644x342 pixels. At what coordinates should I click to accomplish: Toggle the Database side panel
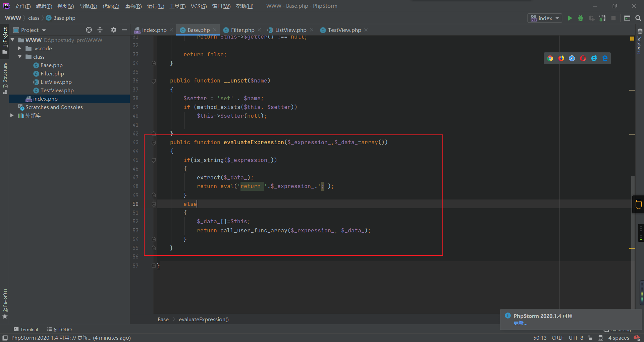pos(639,42)
